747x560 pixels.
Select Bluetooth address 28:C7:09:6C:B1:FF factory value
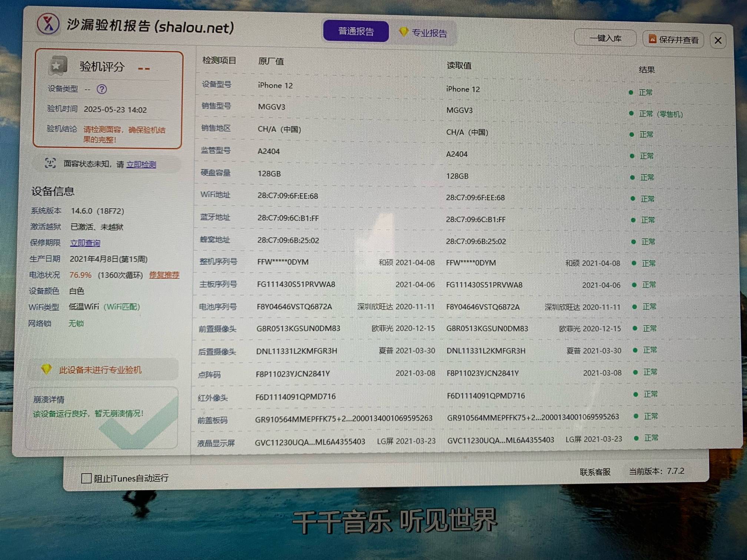[288, 218]
